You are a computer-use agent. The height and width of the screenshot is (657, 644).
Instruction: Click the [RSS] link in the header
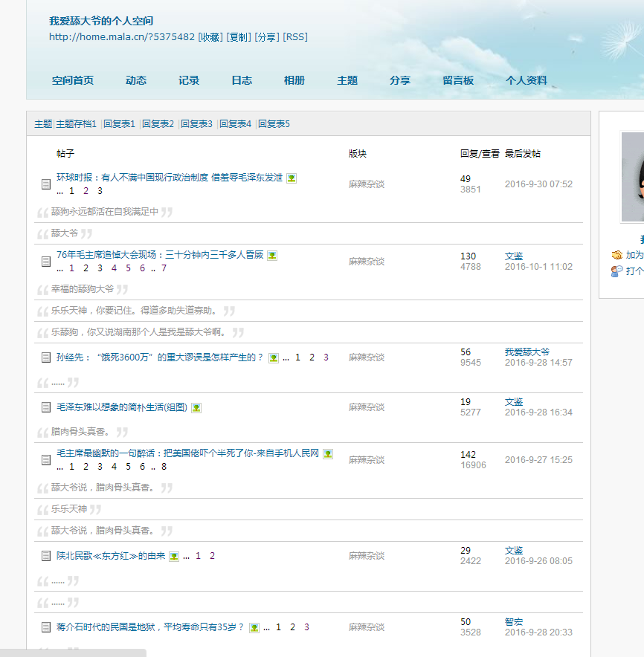coord(295,37)
